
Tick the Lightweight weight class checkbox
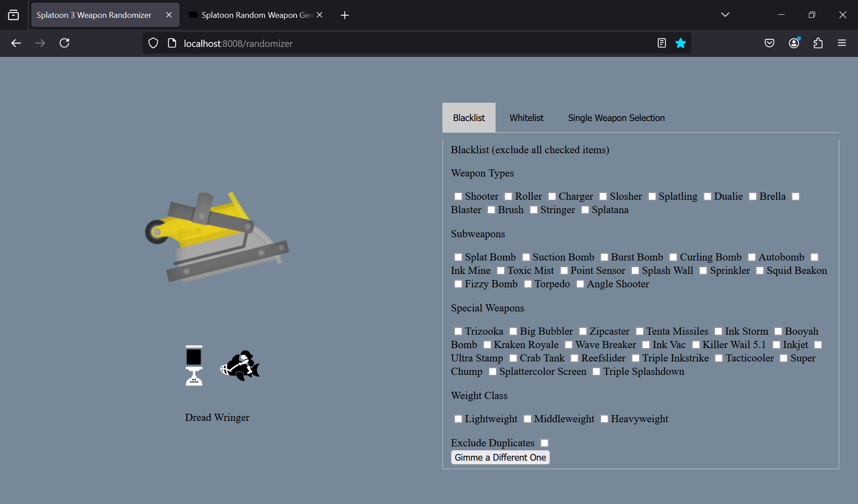[458, 419]
